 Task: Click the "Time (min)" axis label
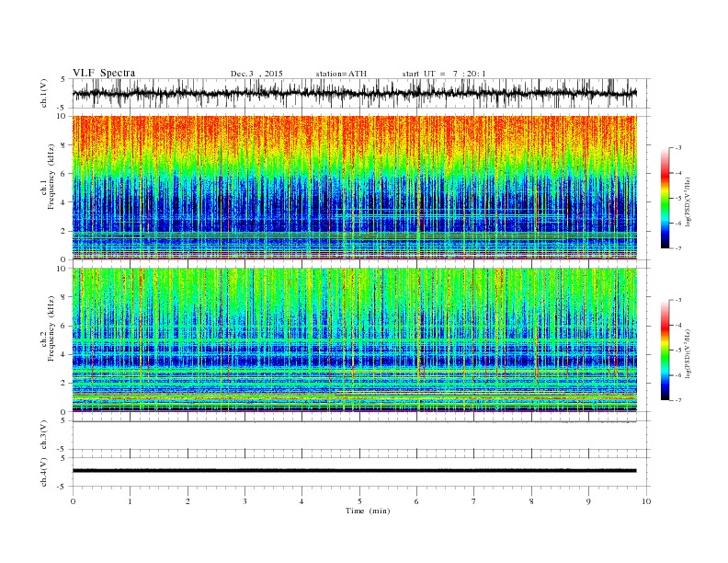click(x=368, y=511)
